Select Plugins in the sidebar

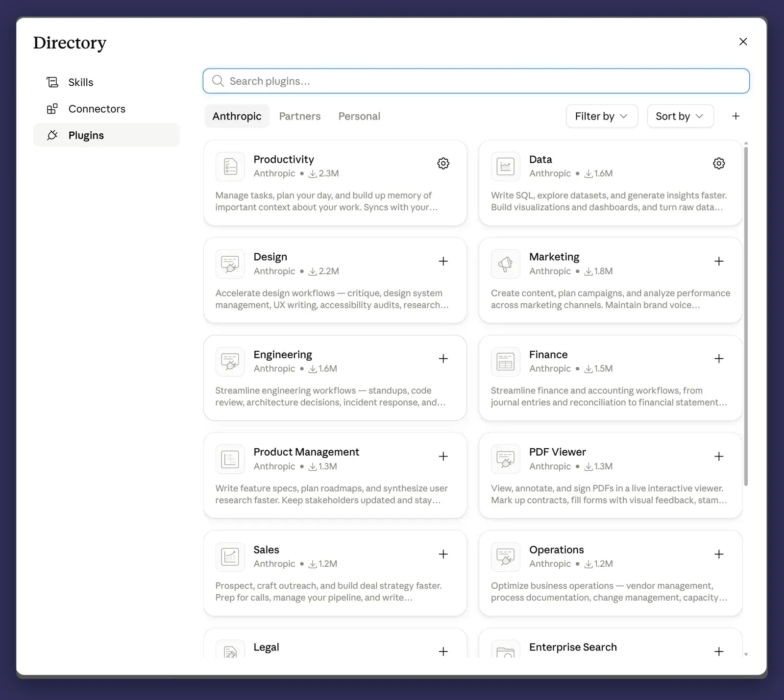[x=106, y=135]
